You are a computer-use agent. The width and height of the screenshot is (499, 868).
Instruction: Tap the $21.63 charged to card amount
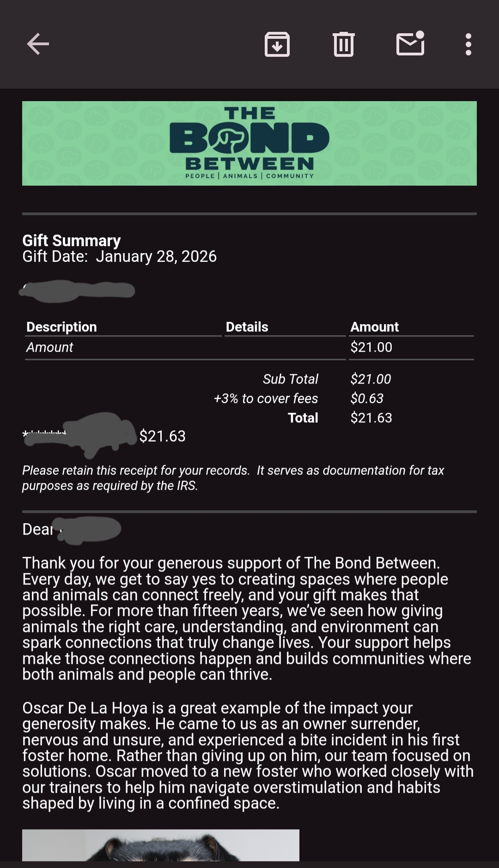point(162,436)
